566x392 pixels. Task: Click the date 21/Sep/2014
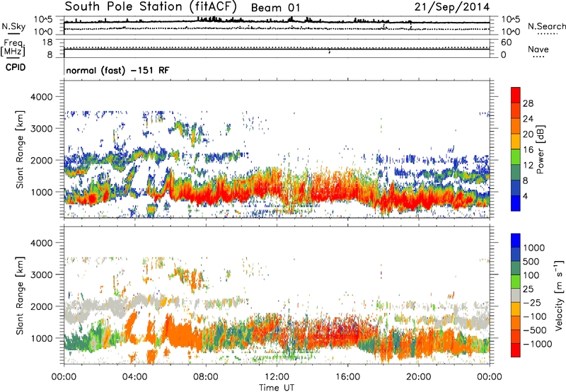point(452,7)
